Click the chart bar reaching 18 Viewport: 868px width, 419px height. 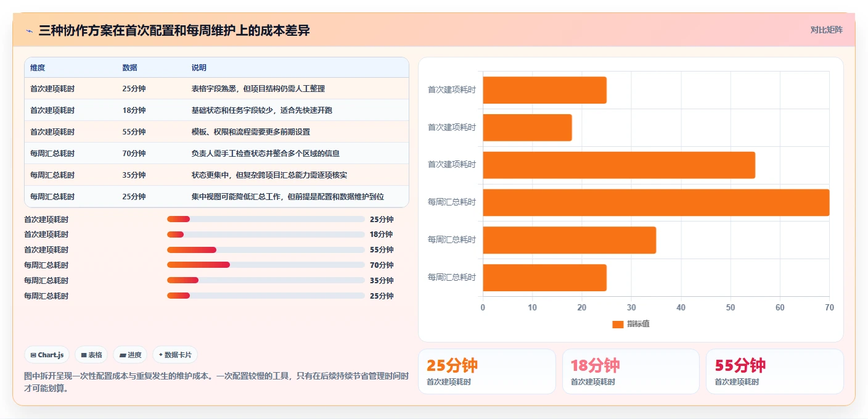pyautogui.click(x=527, y=127)
